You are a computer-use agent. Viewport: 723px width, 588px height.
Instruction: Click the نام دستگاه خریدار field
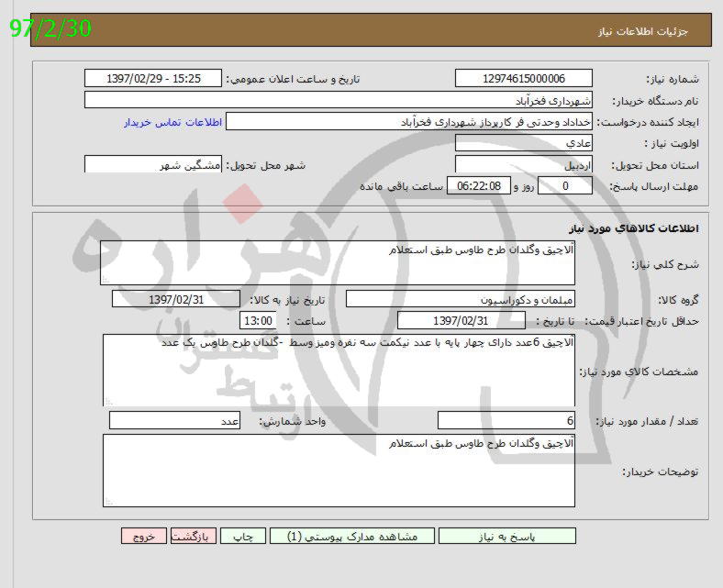pos(339,100)
